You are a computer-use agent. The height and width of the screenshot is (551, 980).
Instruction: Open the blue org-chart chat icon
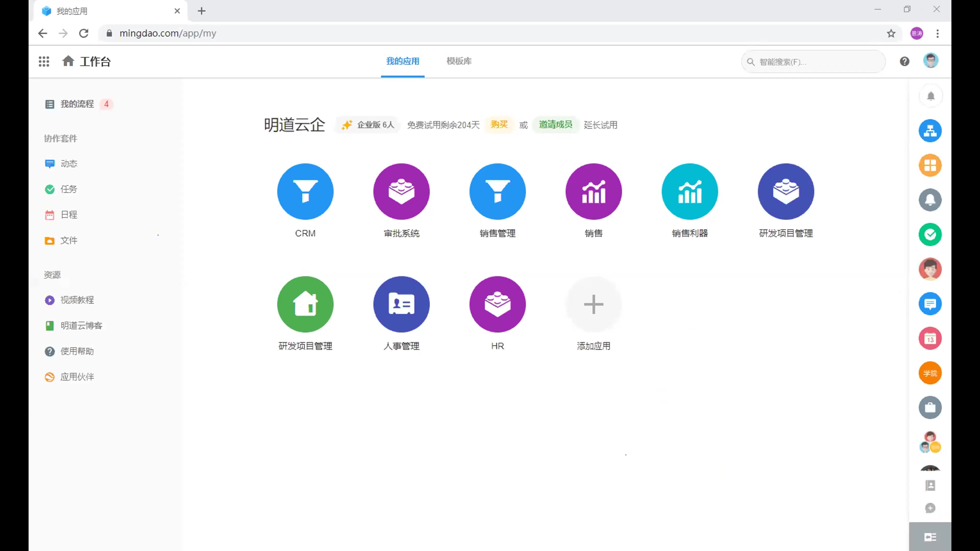tap(930, 131)
